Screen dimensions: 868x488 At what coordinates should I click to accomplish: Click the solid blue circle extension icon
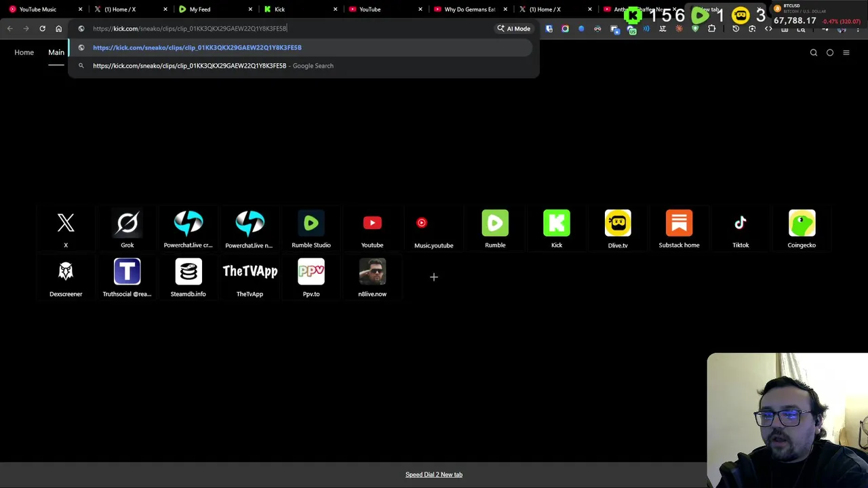[581, 28]
